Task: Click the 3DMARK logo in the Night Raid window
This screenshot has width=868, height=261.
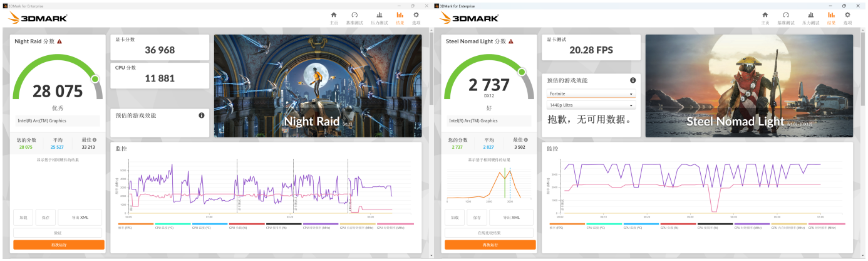Action: click(x=38, y=18)
